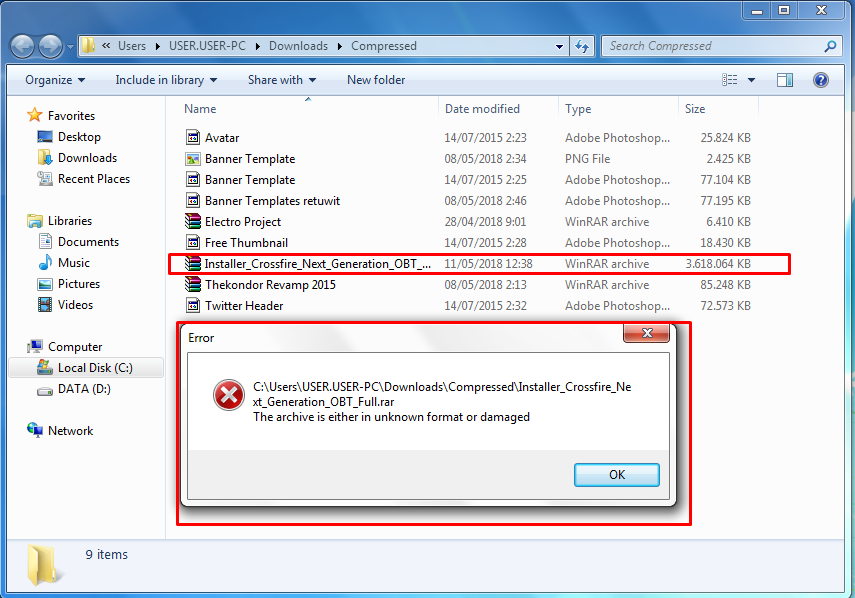Open the preview pane icon
The width and height of the screenshot is (855, 598).
point(785,79)
